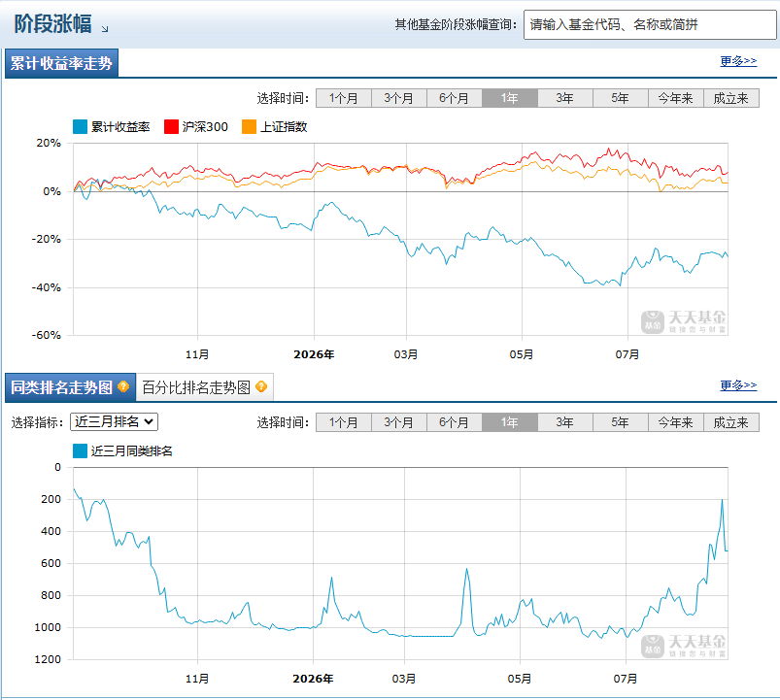The height and width of the screenshot is (700, 780).
Task: Click the small arrow icon beside 阶段涨幅
Action: click(105, 29)
